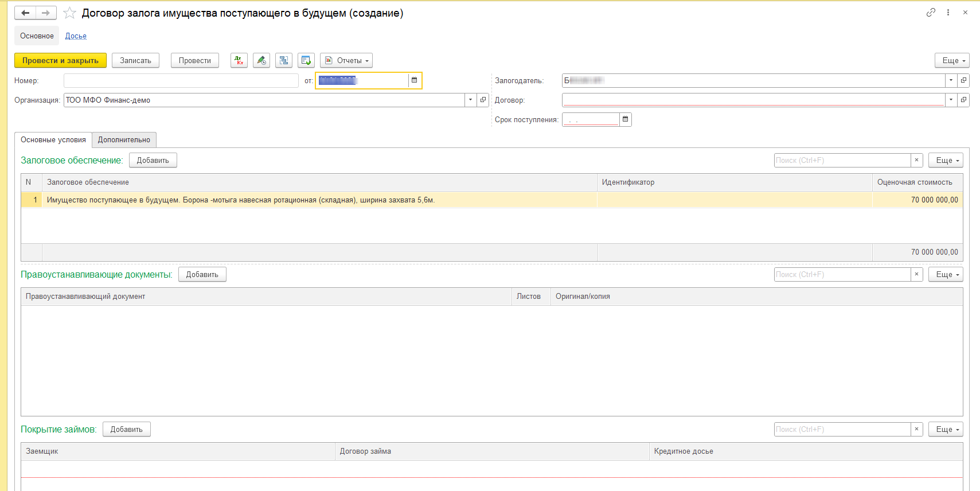Show Дт/Кт accounting entries icon
Viewport: 980px width, 491px height.
[239, 60]
